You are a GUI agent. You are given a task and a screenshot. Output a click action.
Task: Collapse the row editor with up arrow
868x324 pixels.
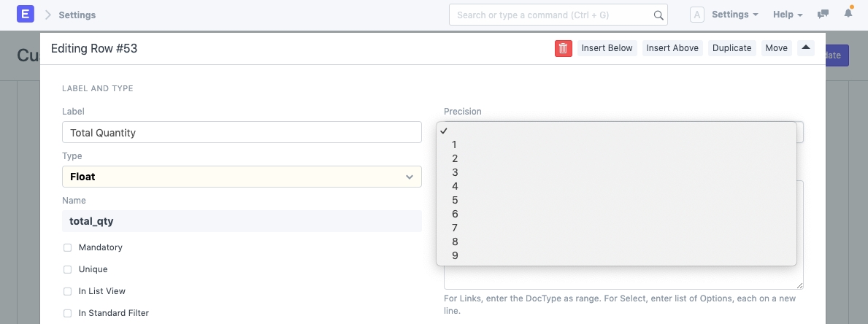pos(806,48)
